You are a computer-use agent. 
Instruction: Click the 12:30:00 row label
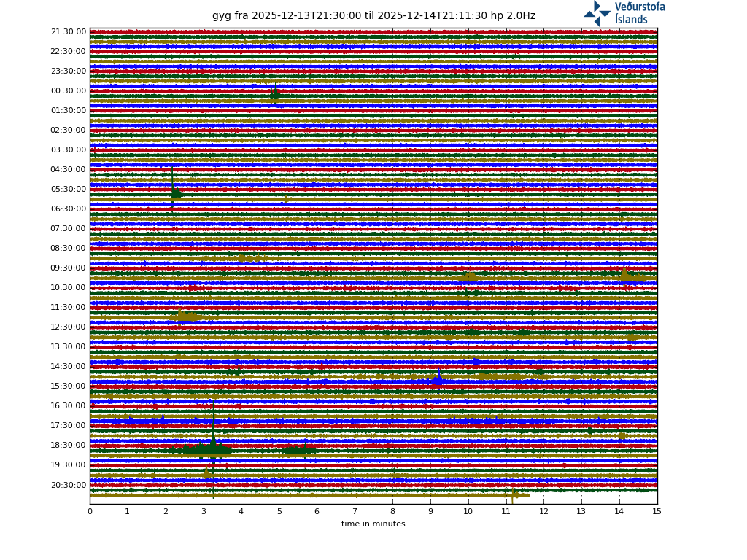tap(69, 327)
